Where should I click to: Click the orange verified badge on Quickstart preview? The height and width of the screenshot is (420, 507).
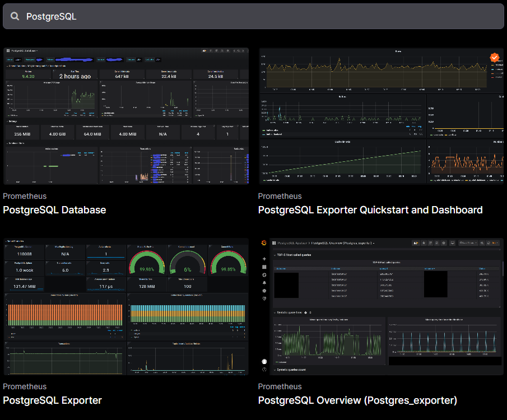click(494, 58)
